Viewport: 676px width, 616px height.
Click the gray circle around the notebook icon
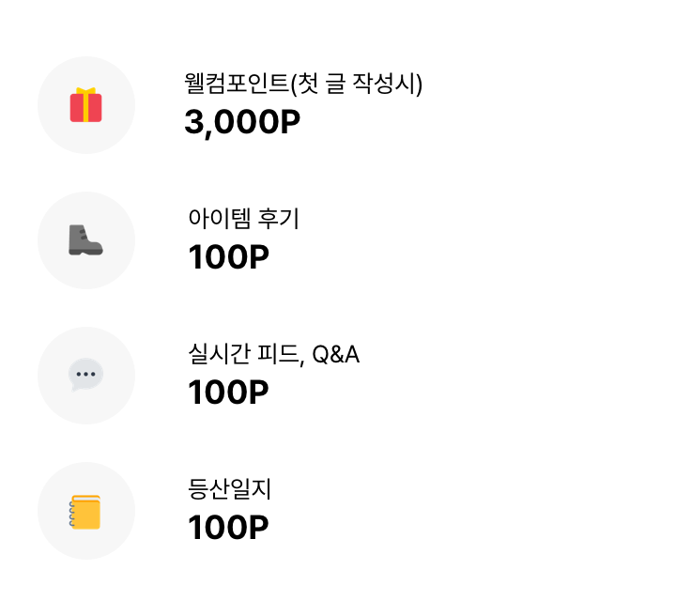[86, 511]
